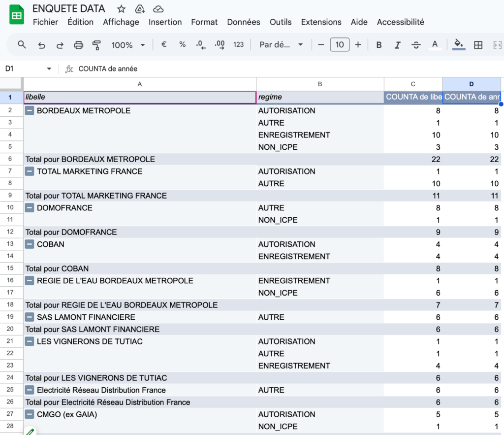
Task: Collapse the DOMOFRANCE pivot group
Action: 30,208
